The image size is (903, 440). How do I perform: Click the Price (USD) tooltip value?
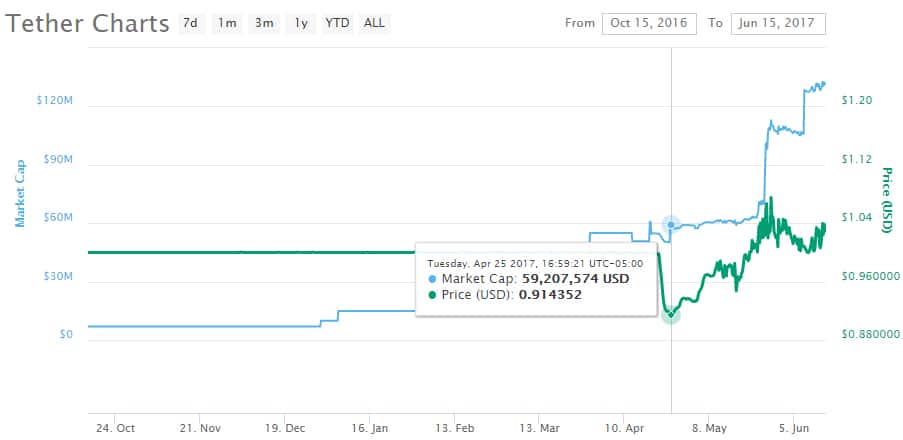point(550,295)
